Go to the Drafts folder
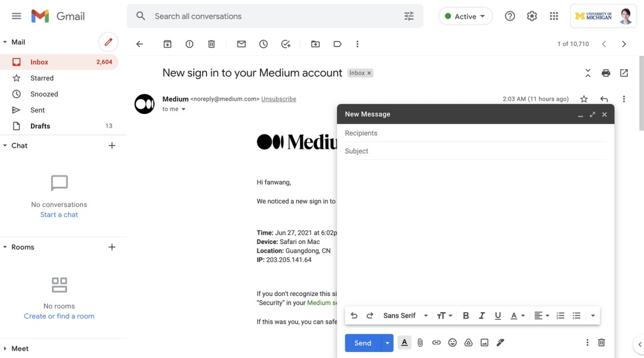The height and width of the screenshot is (358, 644). [x=40, y=126]
